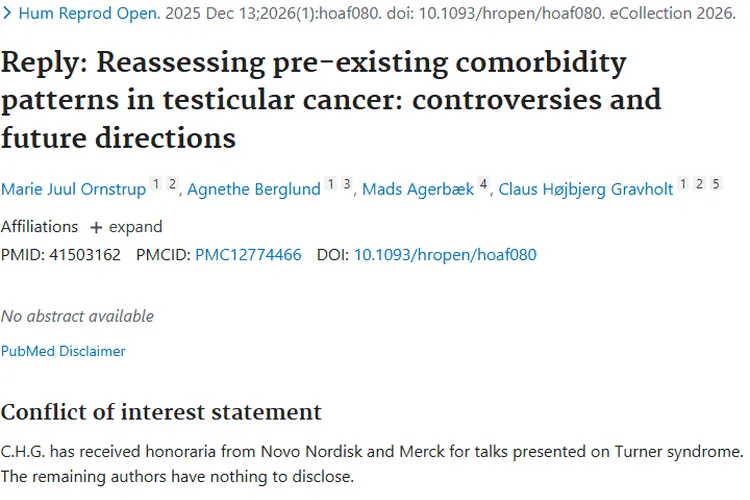
Task: Select author Claus Højbjerg Gravholt
Action: pyautogui.click(x=586, y=189)
